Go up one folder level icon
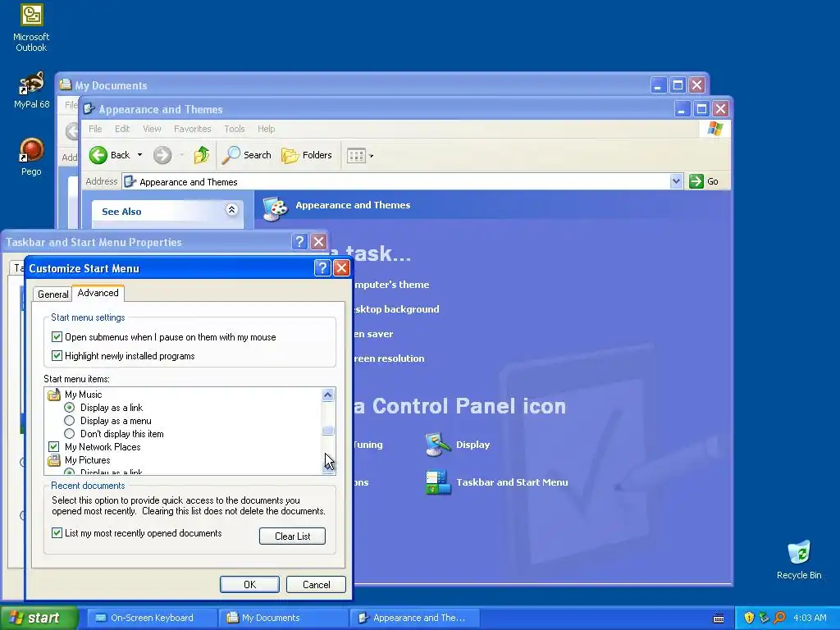This screenshot has width=840, height=630. (202, 155)
